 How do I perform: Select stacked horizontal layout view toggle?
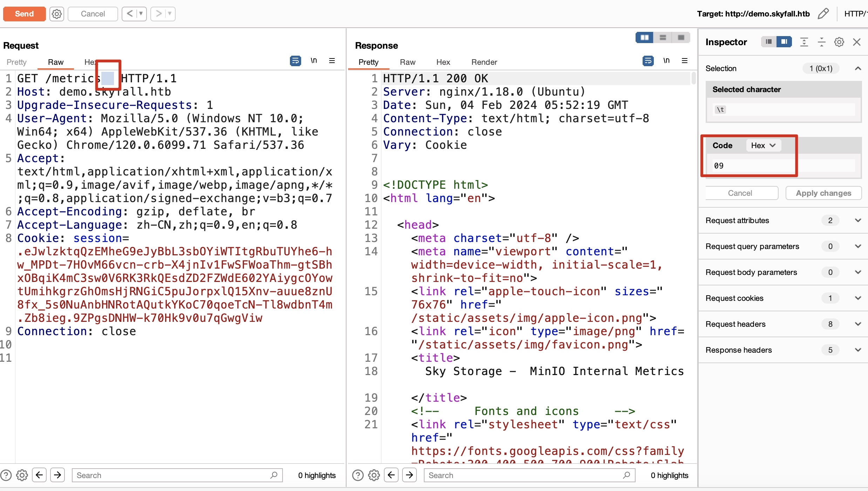(x=663, y=37)
